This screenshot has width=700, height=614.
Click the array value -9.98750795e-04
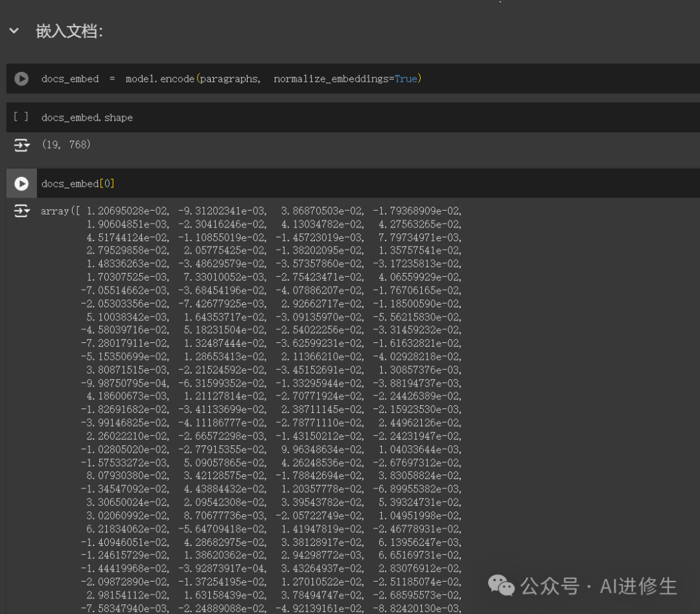(125, 383)
